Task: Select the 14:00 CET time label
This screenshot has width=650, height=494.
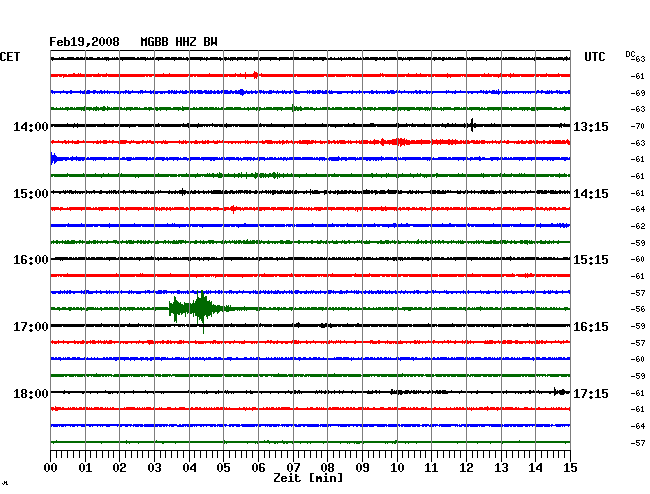Action: pyautogui.click(x=31, y=126)
